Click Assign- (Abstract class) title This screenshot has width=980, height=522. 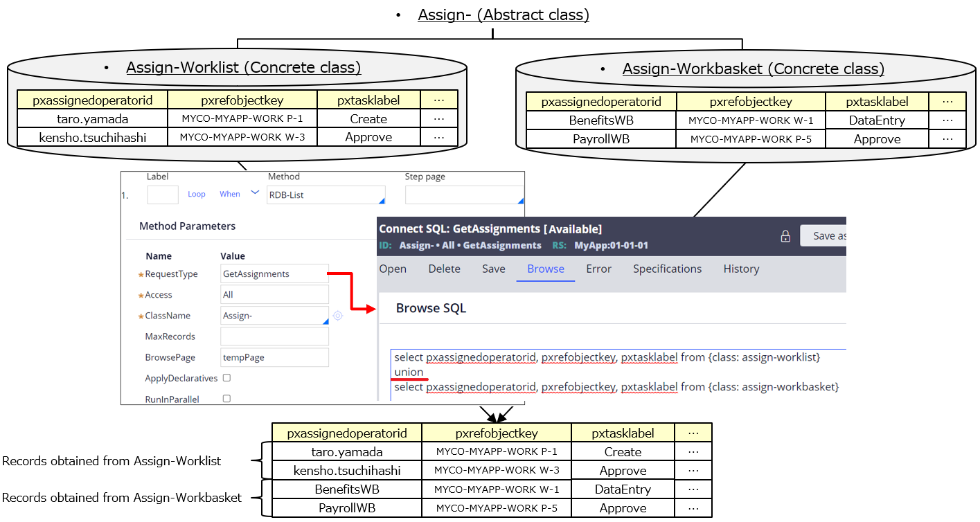(x=504, y=15)
